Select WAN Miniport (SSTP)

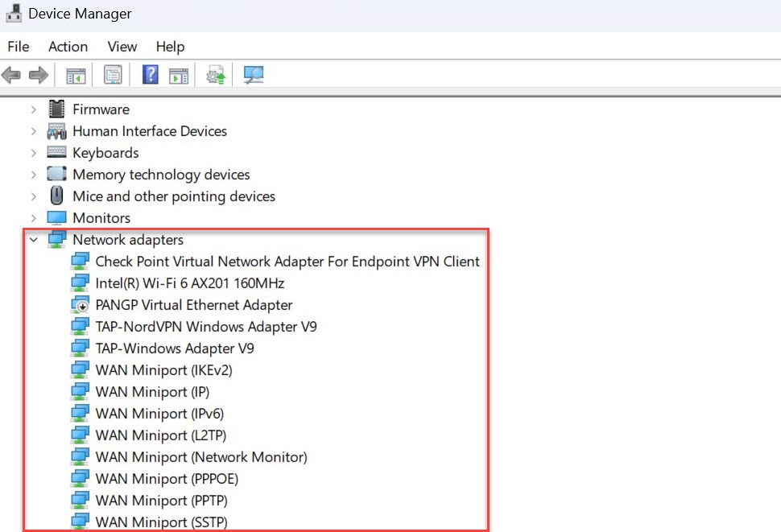tap(161, 522)
